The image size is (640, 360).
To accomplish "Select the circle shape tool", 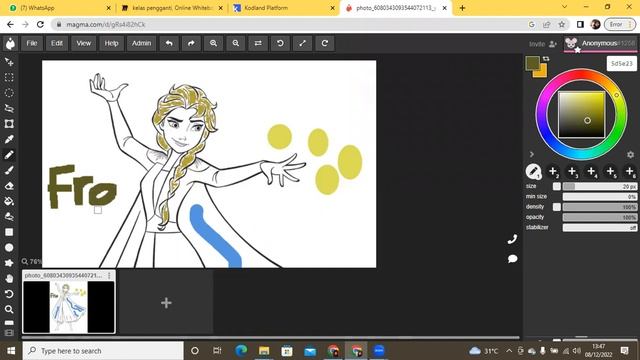I will pyautogui.click(x=9, y=247).
